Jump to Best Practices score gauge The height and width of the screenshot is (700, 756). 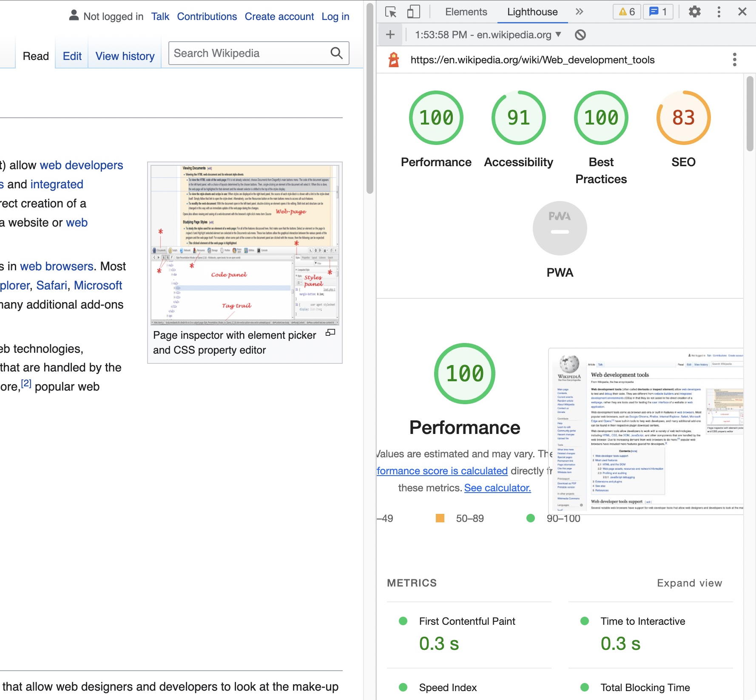point(601,118)
